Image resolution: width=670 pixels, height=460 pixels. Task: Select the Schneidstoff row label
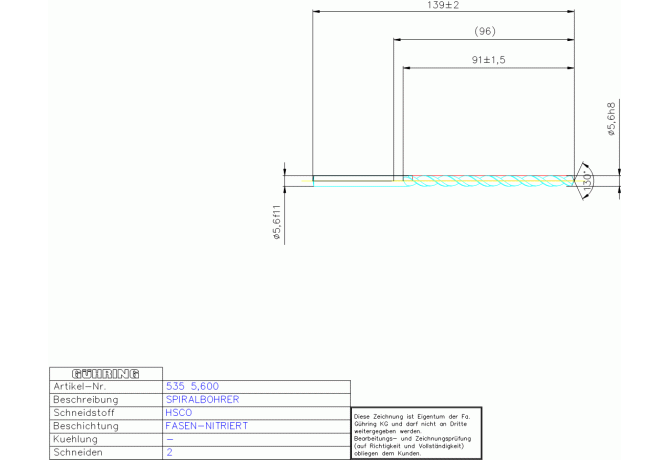pyautogui.click(x=85, y=412)
